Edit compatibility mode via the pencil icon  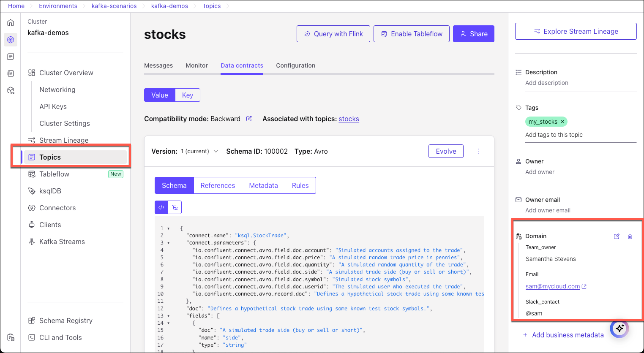(x=249, y=119)
